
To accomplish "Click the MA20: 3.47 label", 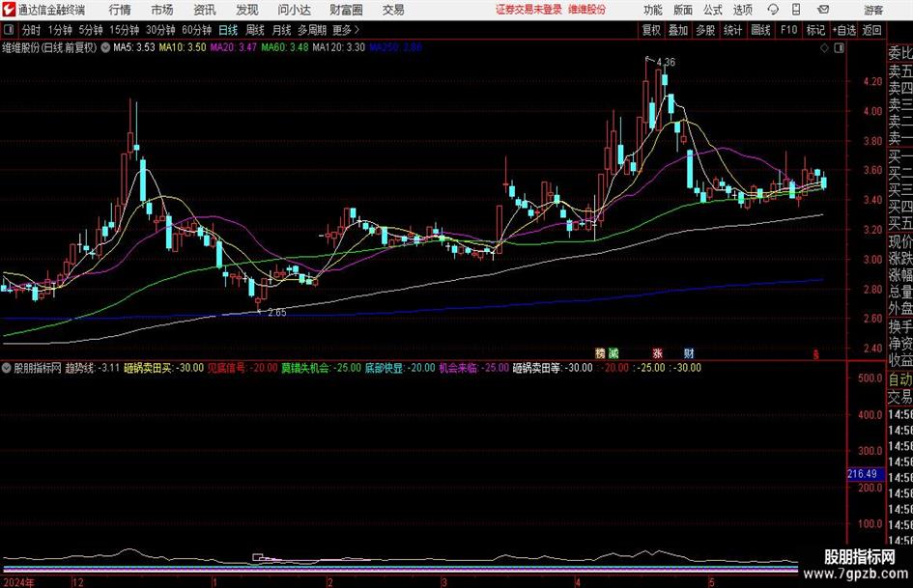I will [x=234, y=47].
